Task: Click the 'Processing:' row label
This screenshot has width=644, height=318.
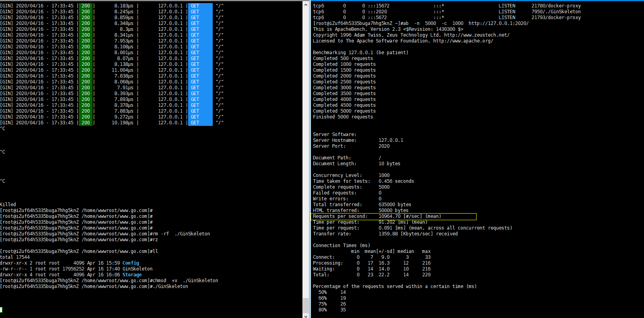Action: click(328, 263)
